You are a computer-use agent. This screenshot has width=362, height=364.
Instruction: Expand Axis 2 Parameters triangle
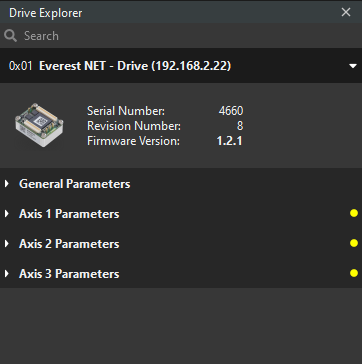point(7,244)
